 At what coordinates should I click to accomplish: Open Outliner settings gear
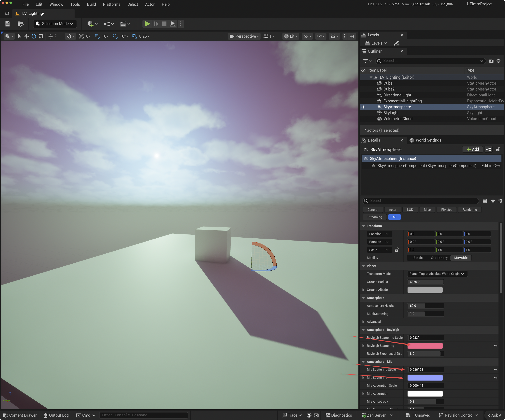coord(499,61)
